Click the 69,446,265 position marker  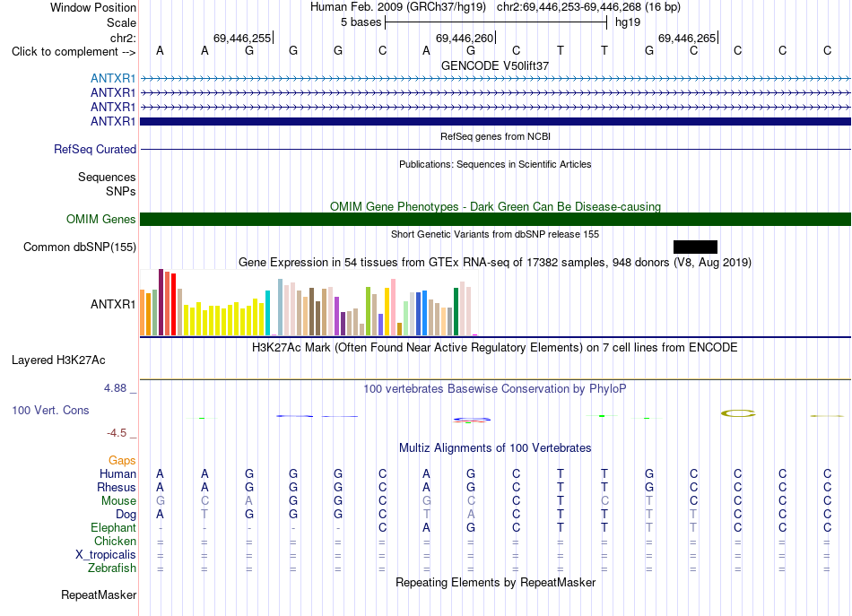click(x=687, y=38)
